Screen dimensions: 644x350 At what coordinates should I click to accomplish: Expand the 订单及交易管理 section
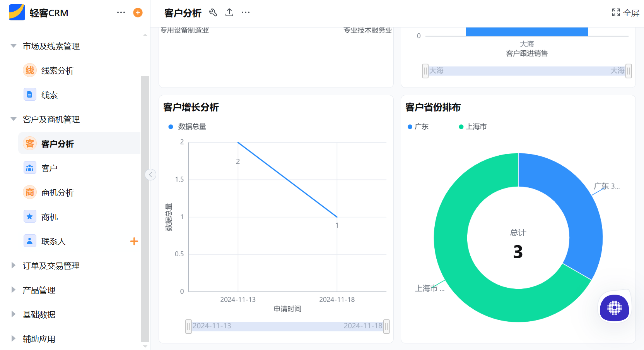13,266
